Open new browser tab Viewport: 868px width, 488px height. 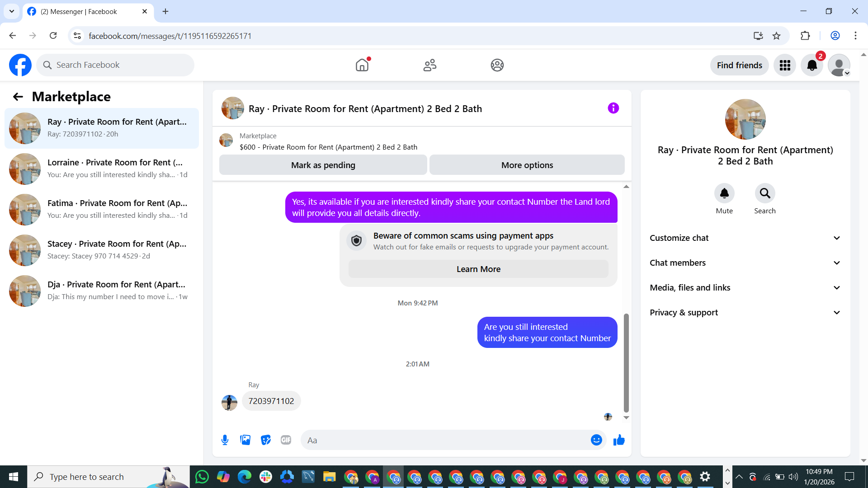pos(165,11)
